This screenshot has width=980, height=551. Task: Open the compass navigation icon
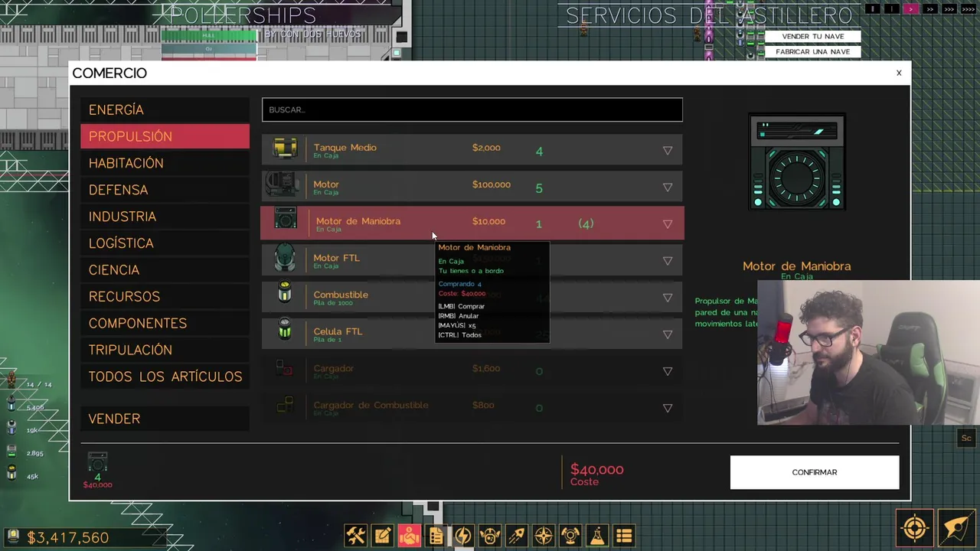tap(543, 536)
